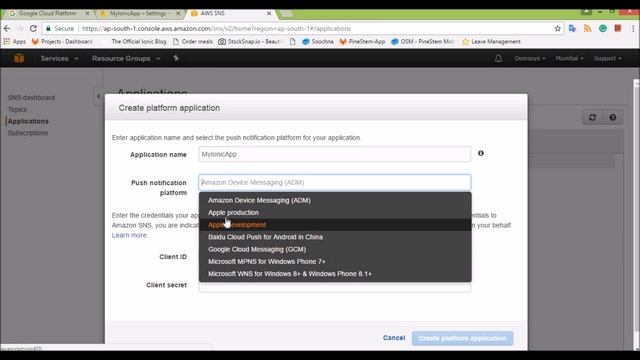640x360 pixels.
Task: Choose Apple production option
Action: (x=335, y=213)
